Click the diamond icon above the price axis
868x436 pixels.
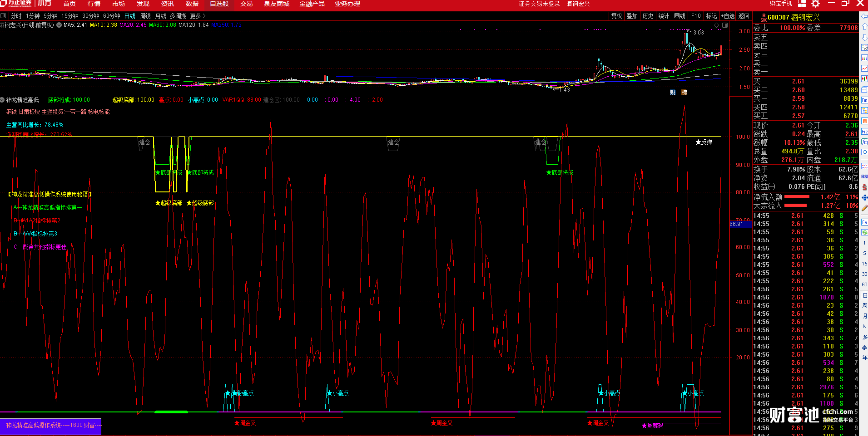pyautogui.click(x=717, y=25)
